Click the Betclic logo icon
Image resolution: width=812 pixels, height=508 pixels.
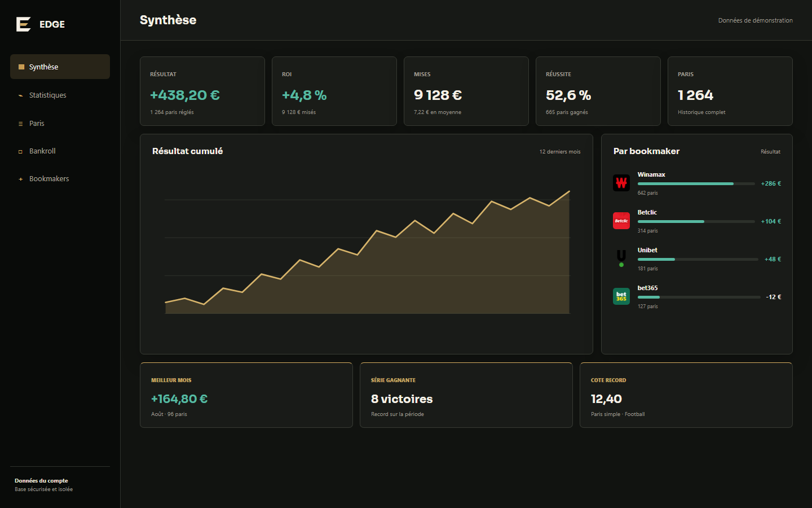(621, 221)
